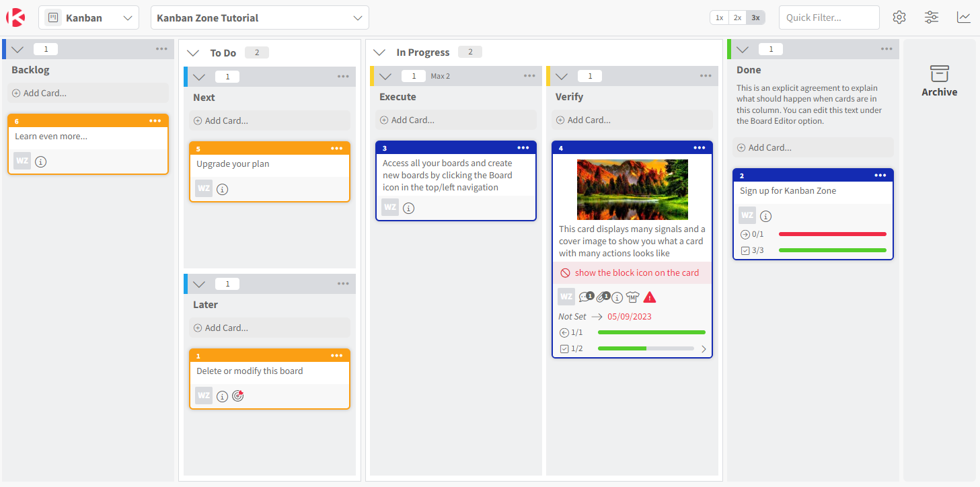Image resolution: width=980 pixels, height=487 pixels.
Task: Collapse the To Do column group
Action: [193, 52]
